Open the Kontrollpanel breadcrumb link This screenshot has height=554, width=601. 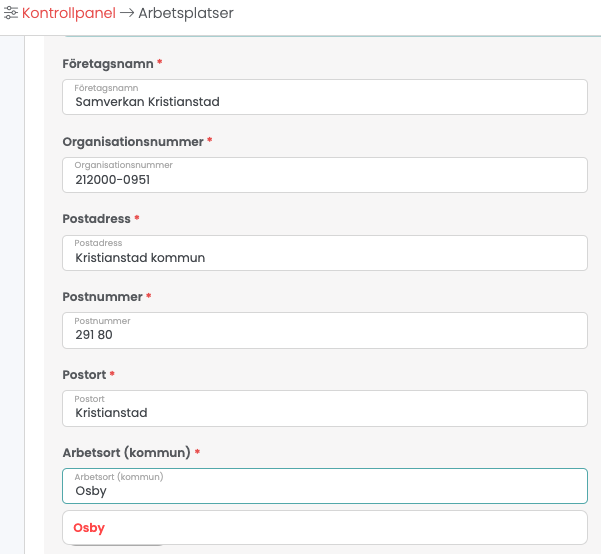tap(69, 13)
